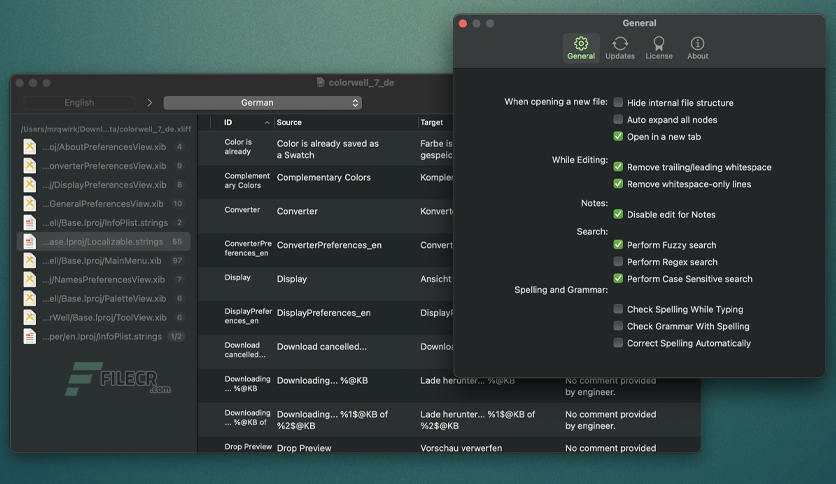Click the 97 count badge of MainMenu.xib
Image resolution: width=836 pixels, height=484 pixels.
coord(177,261)
